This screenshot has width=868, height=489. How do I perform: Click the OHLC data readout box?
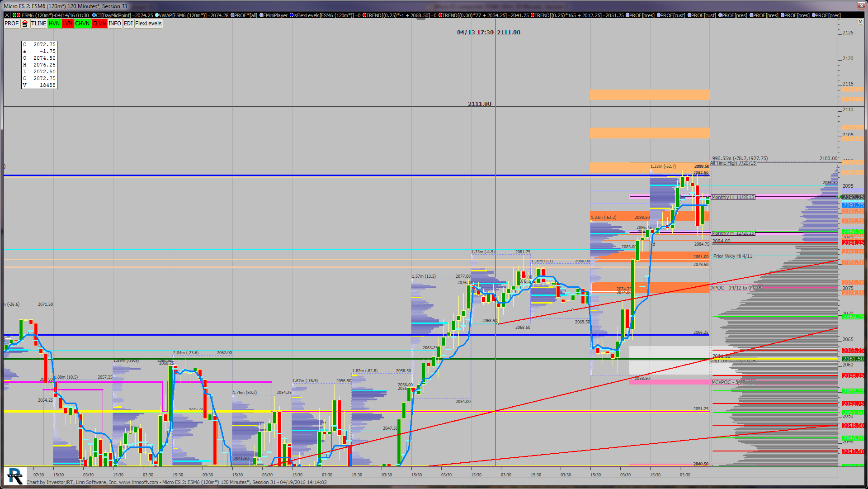click(39, 65)
